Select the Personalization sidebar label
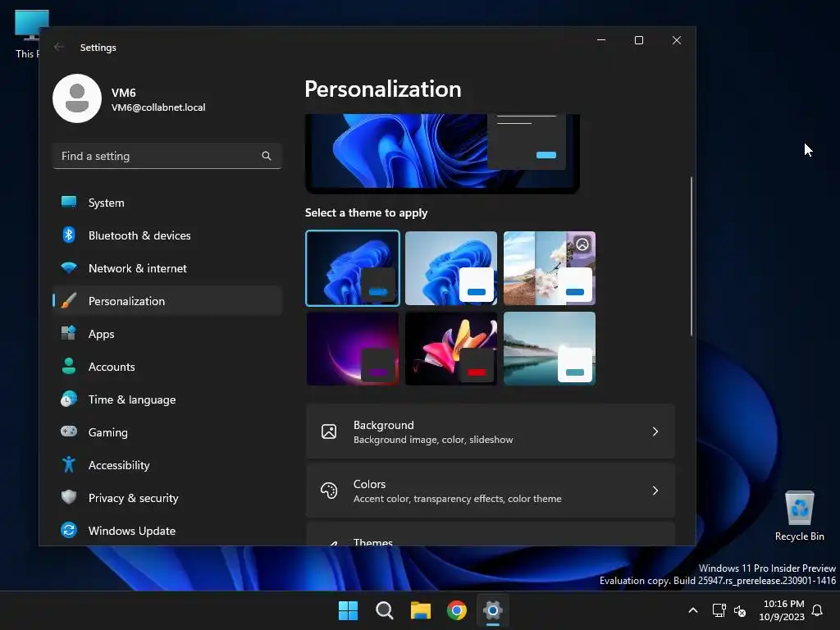The image size is (840, 630). (126, 301)
